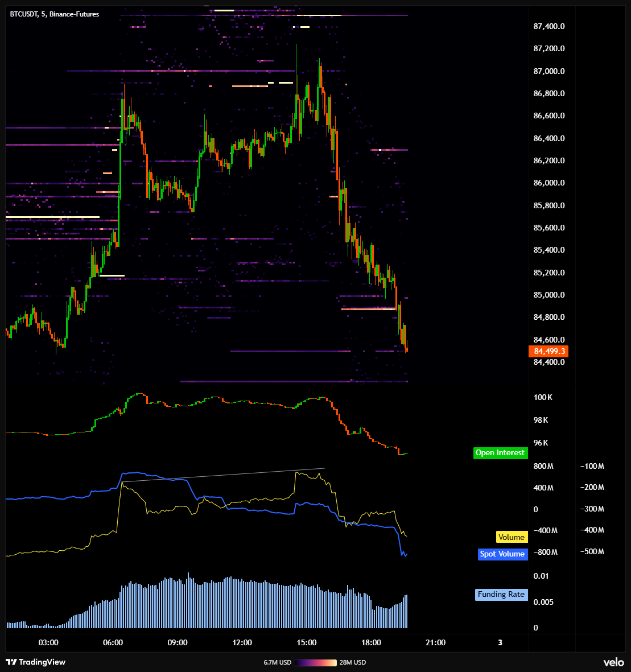
Task: Click the −300M spot volume axis label
Action: coord(592,509)
